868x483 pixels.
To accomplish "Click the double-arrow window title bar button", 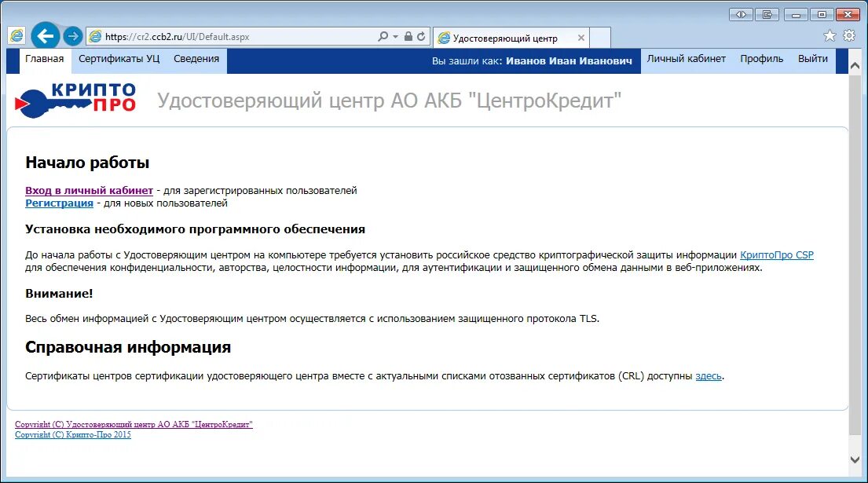I will tap(741, 15).
